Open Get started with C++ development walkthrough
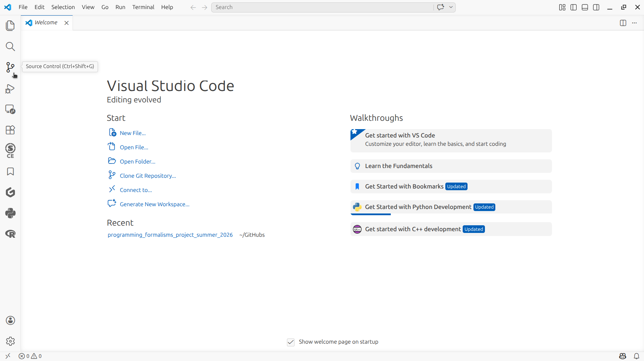 pos(451,229)
